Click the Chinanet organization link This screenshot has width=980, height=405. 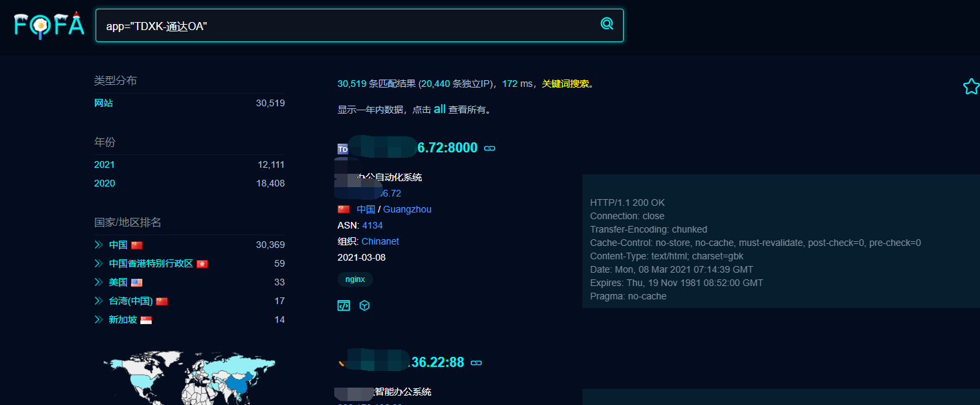(x=380, y=241)
